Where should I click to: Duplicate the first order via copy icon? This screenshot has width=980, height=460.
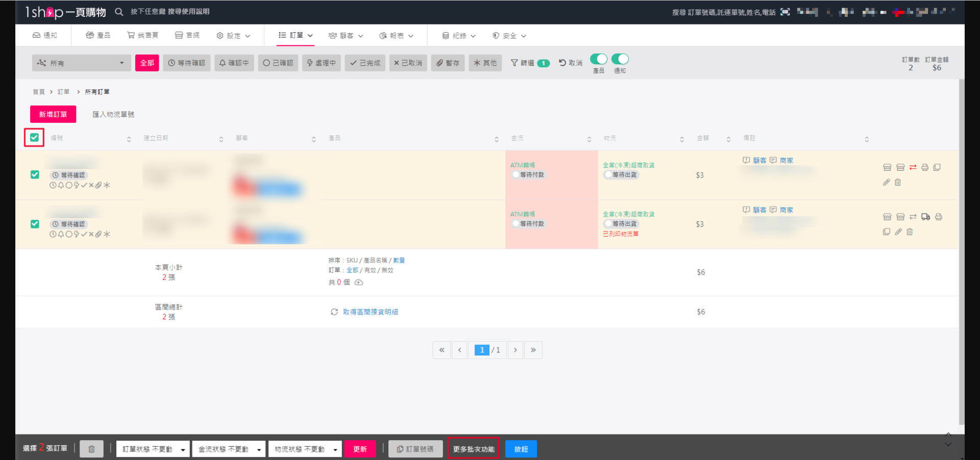937,167
